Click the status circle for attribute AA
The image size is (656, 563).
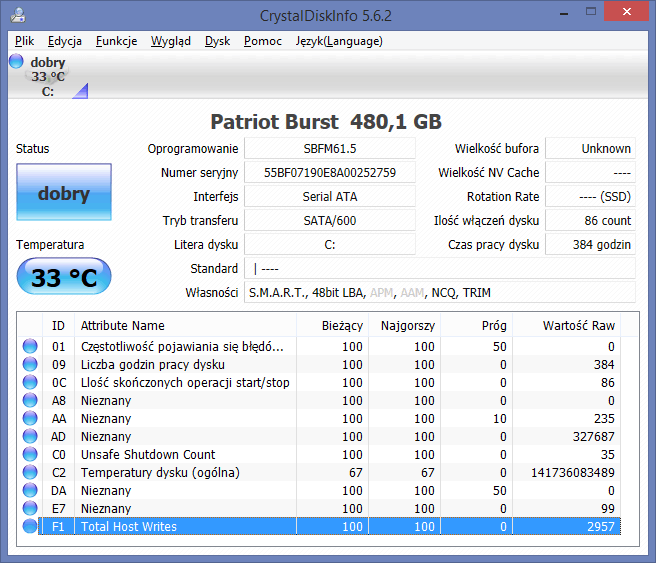[30, 418]
